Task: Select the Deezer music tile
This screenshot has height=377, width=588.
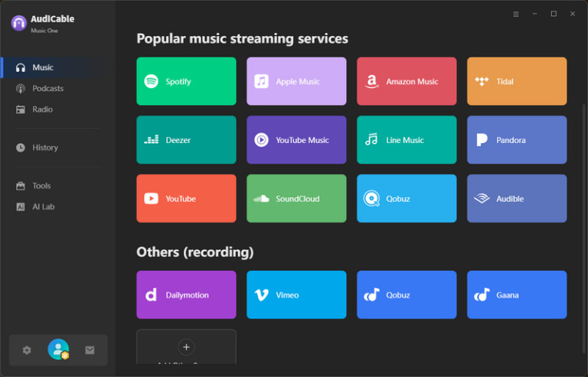Action: click(x=186, y=140)
